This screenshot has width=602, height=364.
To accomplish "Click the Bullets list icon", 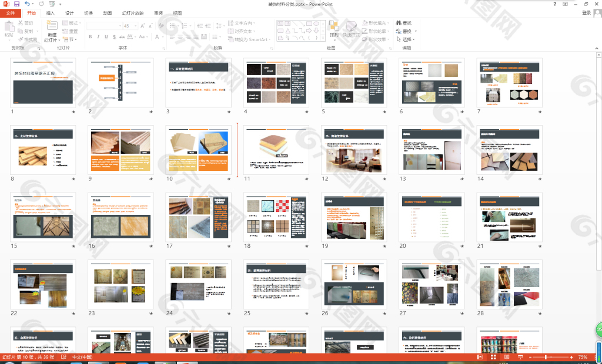I will tap(173, 26).
